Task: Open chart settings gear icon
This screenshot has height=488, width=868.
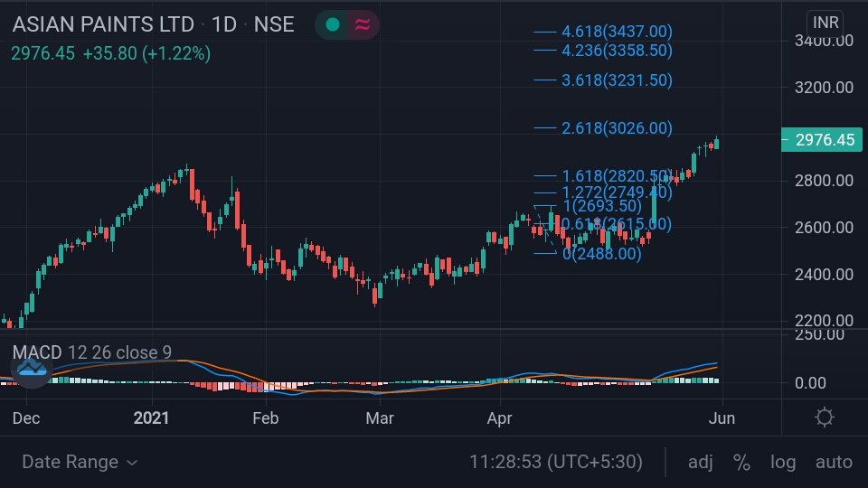Action: 825,418
